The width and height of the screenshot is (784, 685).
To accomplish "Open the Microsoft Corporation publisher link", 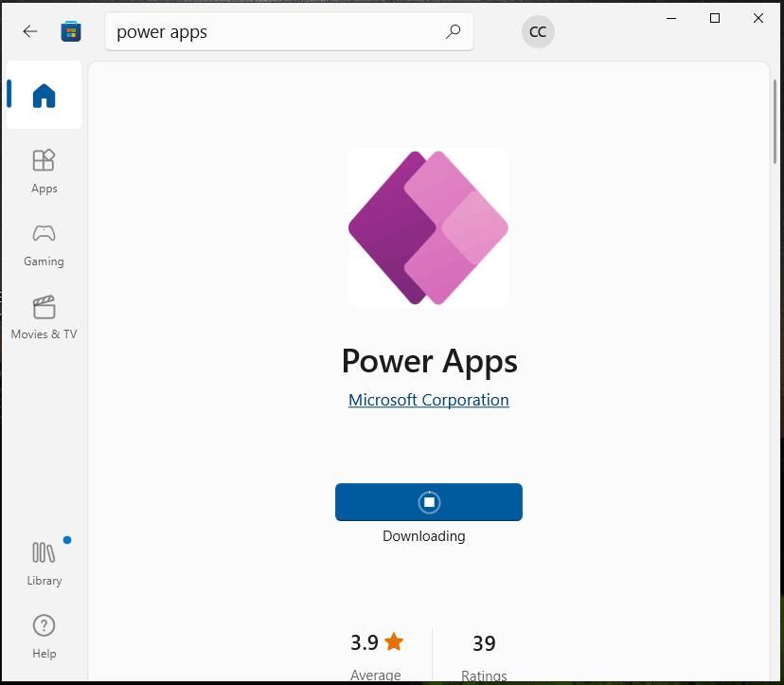I will tap(429, 400).
